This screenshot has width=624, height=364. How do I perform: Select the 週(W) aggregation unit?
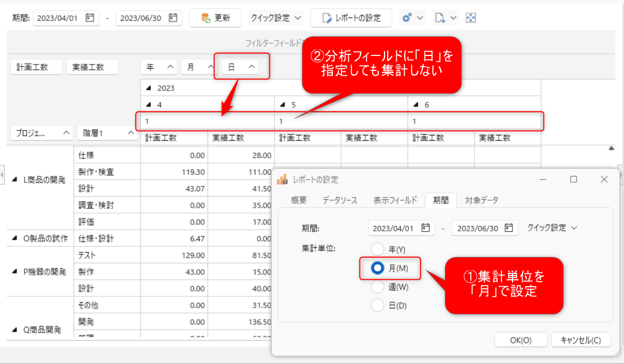(x=378, y=287)
